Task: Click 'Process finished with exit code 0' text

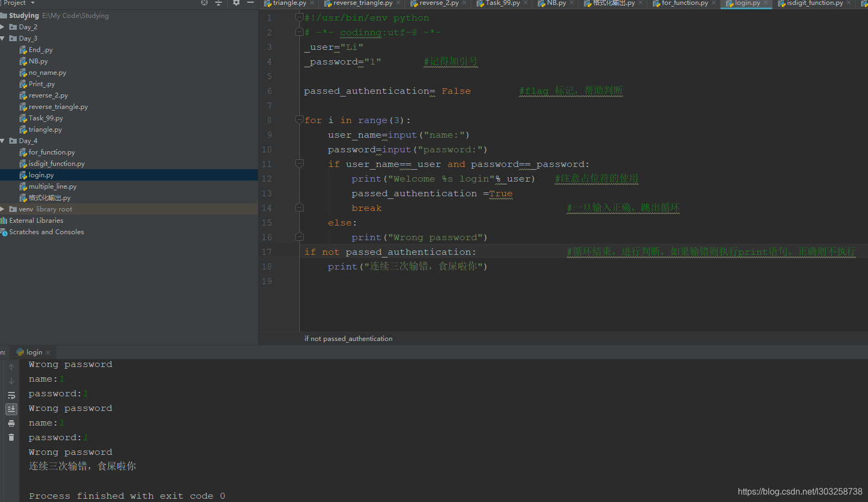Action: pyautogui.click(x=127, y=496)
